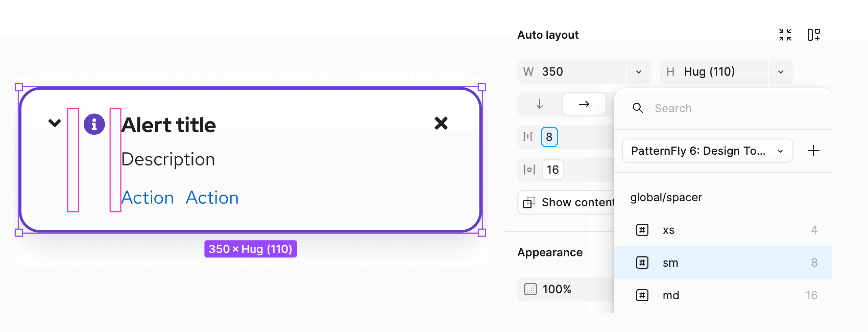868x332 pixels.
Task: Click the add auto layout component icon
Action: (x=813, y=35)
